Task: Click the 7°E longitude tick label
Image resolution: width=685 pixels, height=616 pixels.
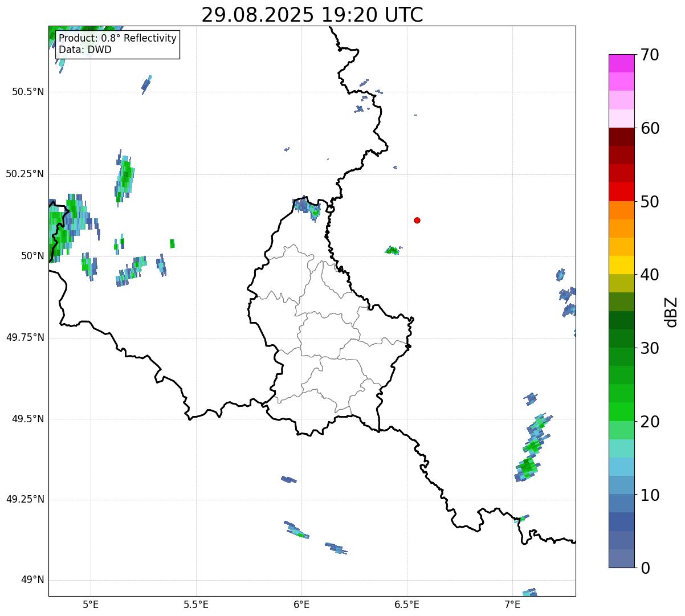Action: pyautogui.click(x=512, y=605)
